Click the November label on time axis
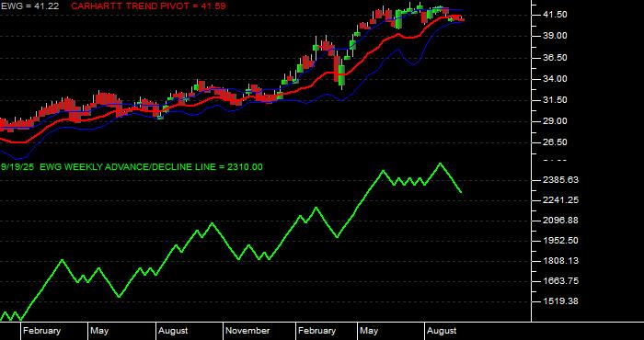The image size is (644, 340). coord(248,331)
